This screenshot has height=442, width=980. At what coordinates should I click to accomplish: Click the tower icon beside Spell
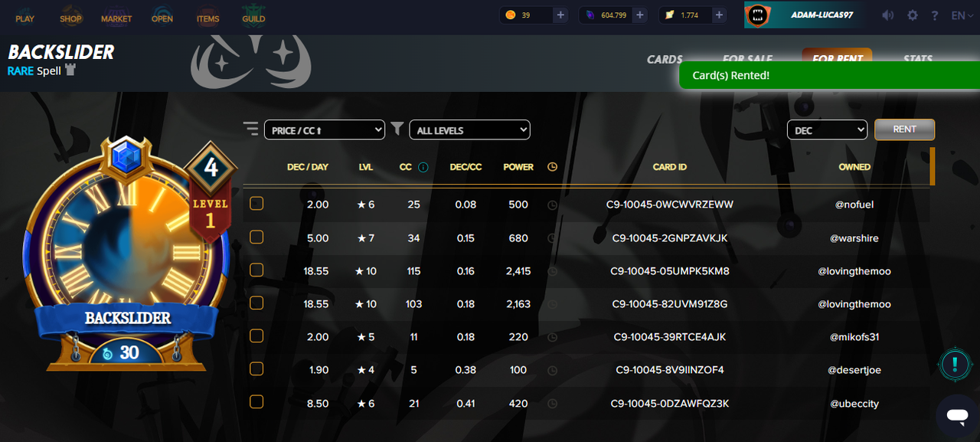pyautogui.click(x=70, y=70)
